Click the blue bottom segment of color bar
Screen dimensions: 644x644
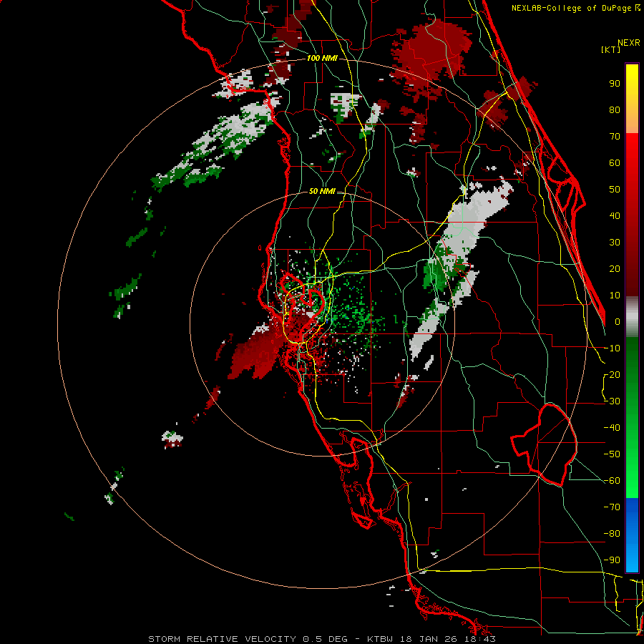tap(632, 535)
